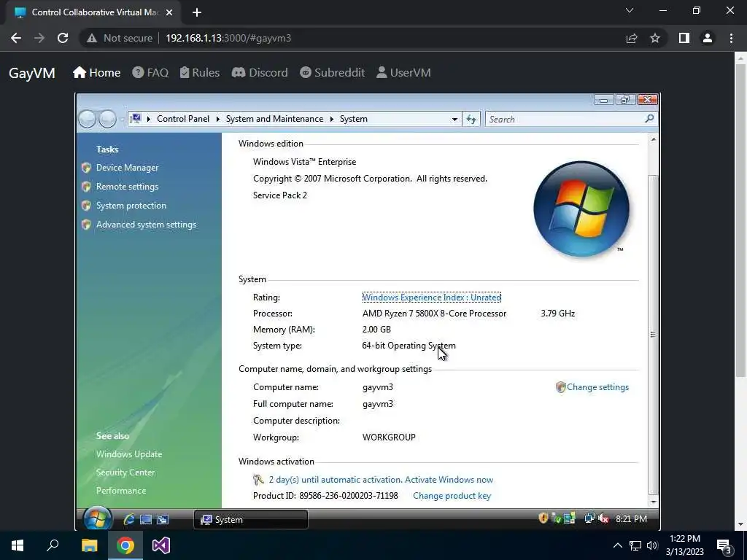Open Device Manager from Tasks
747x560 pixels.
(127, 168)
